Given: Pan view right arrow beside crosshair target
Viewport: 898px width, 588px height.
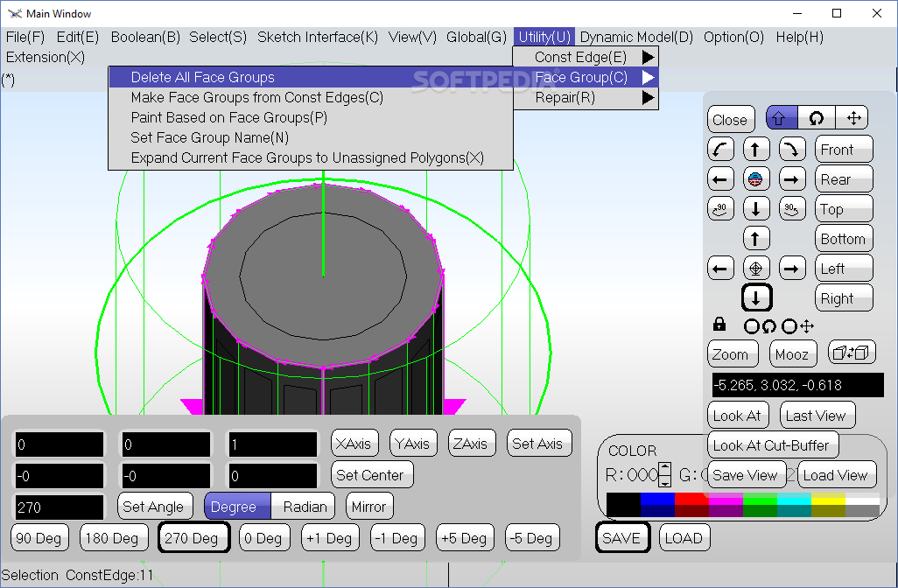Looking at the screenshot, I should [x=792, y=268].
